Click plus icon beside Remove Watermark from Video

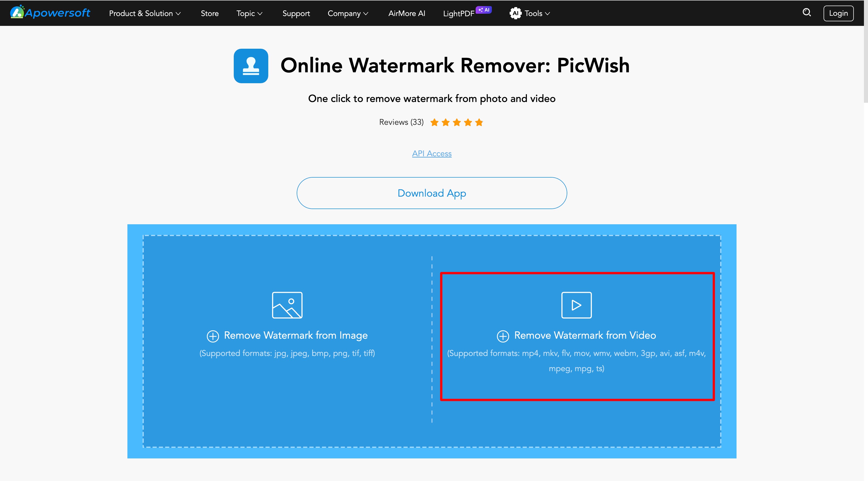coord(503,336)
